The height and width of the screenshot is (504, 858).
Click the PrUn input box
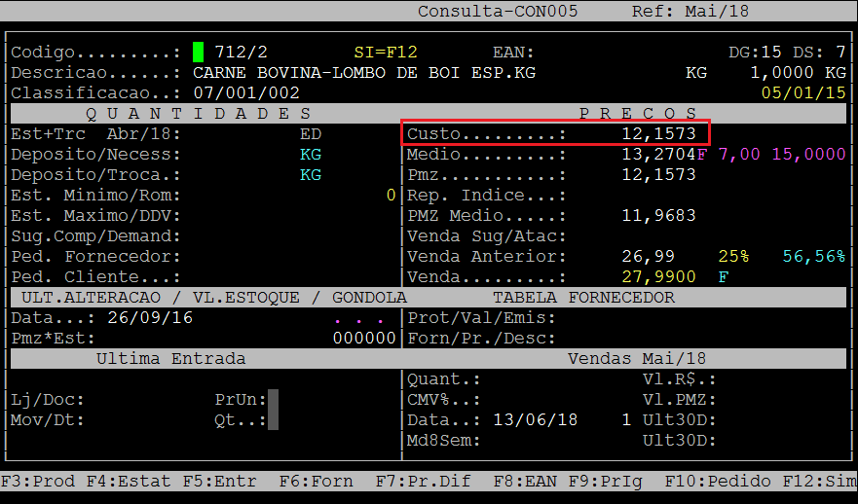[274, 400]
